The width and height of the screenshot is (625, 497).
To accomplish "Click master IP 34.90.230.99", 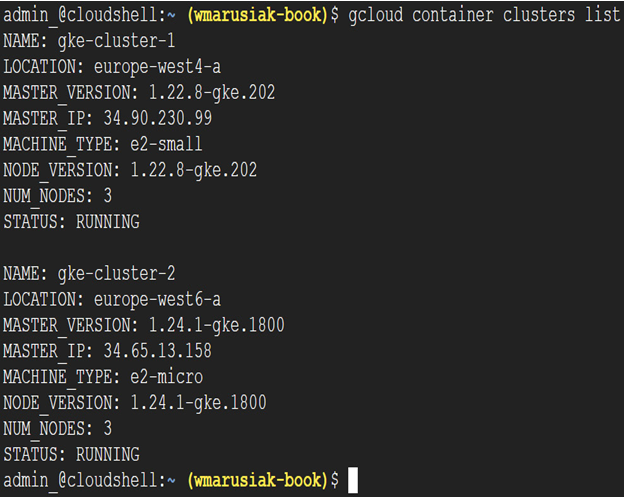I will tap(158, 118).
